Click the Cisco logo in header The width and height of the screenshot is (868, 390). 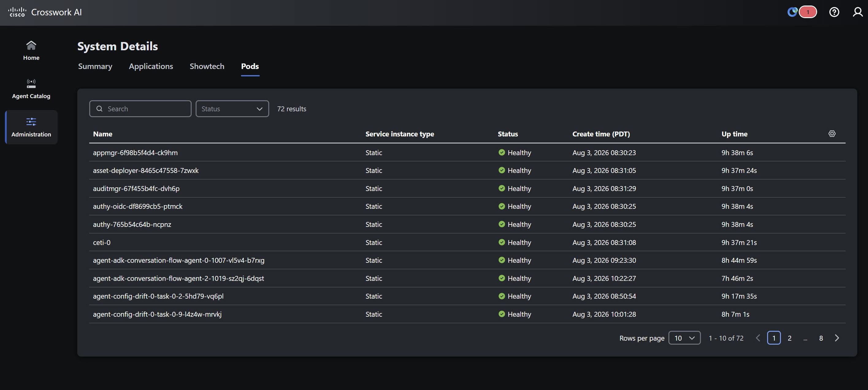[17, 12]
